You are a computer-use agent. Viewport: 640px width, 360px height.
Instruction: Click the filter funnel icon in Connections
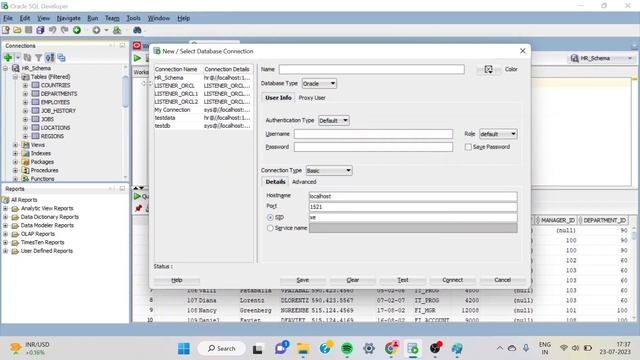tap(38, 58)
